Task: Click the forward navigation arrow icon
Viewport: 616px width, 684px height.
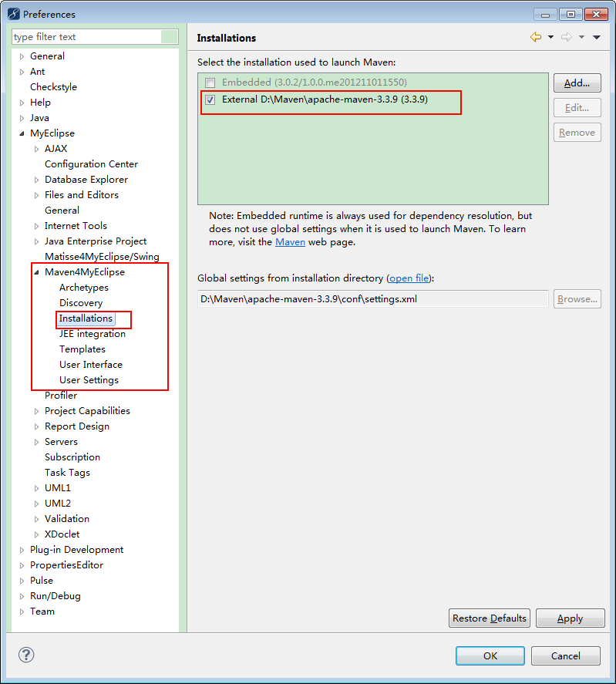Action: point(566,37)
